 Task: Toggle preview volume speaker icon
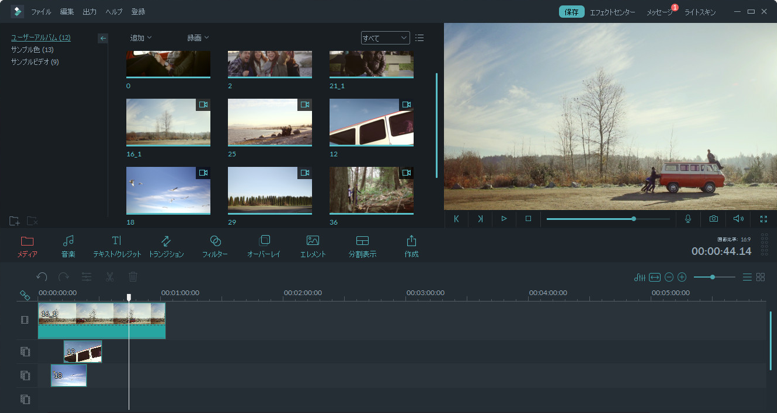[x=738, y=219]
